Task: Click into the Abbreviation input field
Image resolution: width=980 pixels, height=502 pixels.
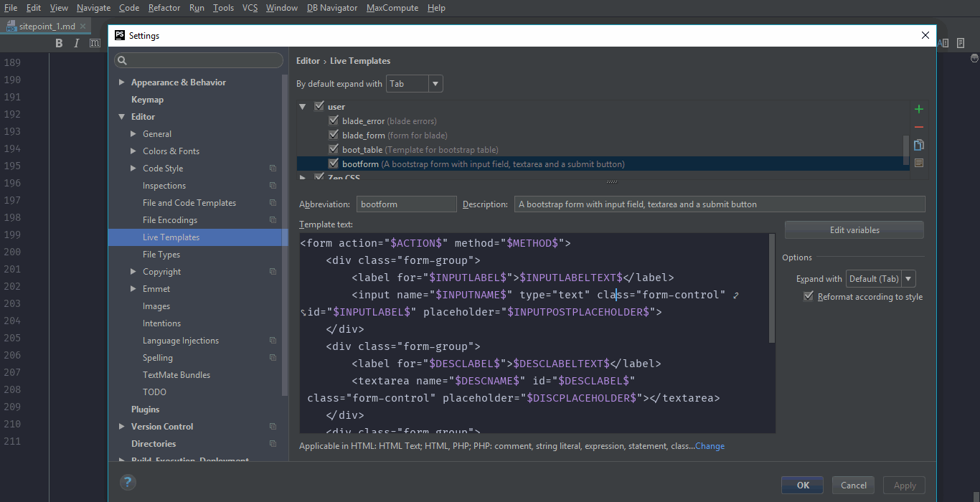Action: (x=406, y=204)
